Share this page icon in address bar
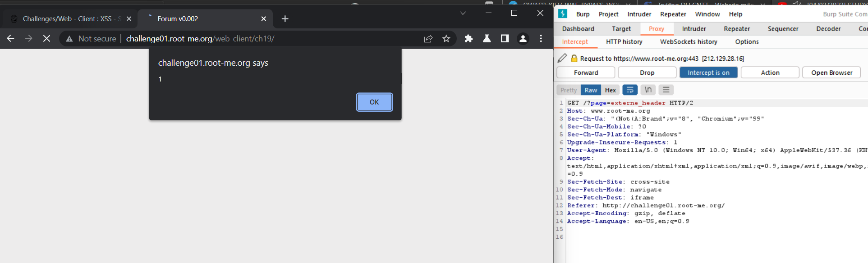 pos(428,39)
